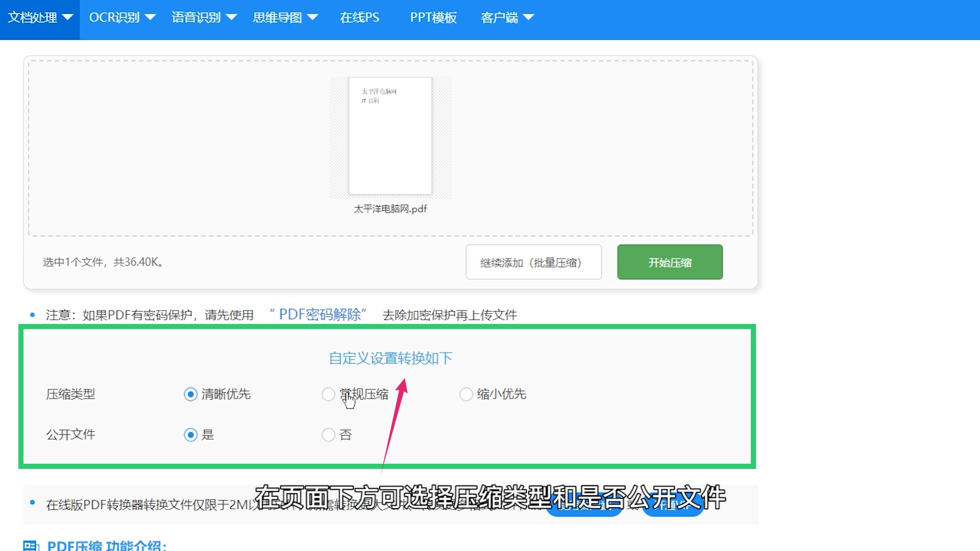Expand the 语音识别 dropdown menu

(x=204, y=18)
